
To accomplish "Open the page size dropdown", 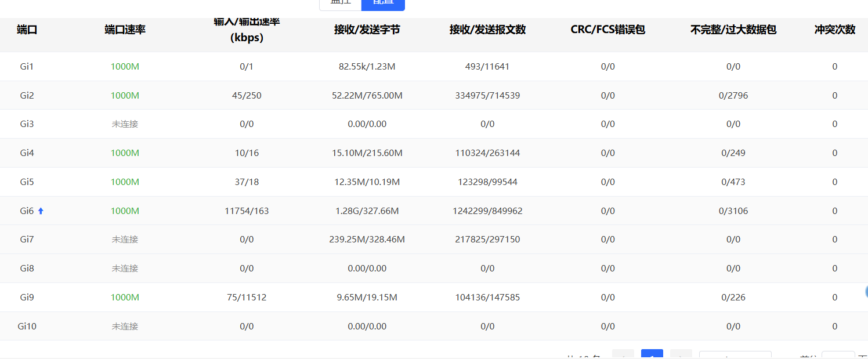I will [735, 355].
